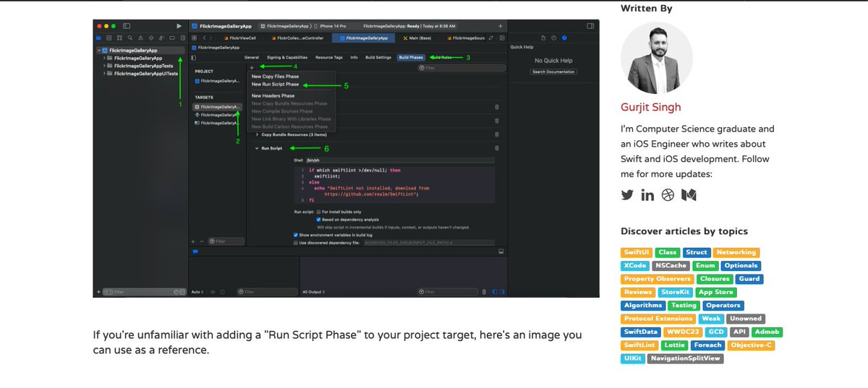Toggle the Xcode navigator sidebar icon
Viewport: 868px width, 388px height.
[126, 25]
